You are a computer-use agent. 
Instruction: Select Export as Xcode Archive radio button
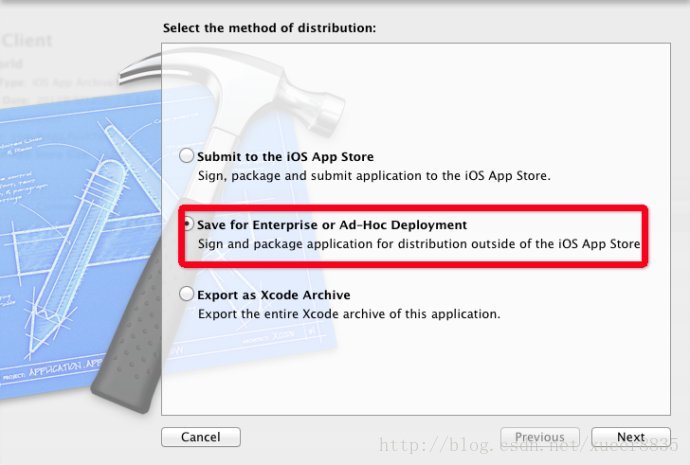pyautogui.click(x=187, y=294)
